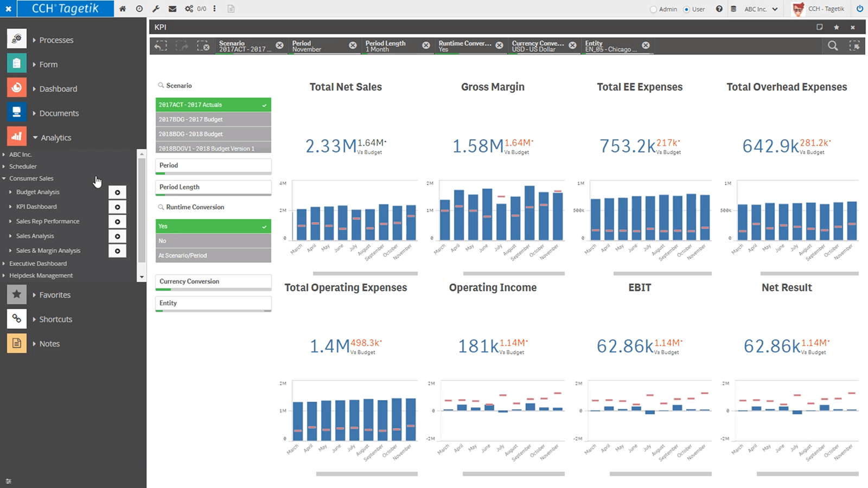The height and width of the screenshot is (488, 868).
Task: Click the hamburger icon at sidebar bottom
Action: coord(8,481)
